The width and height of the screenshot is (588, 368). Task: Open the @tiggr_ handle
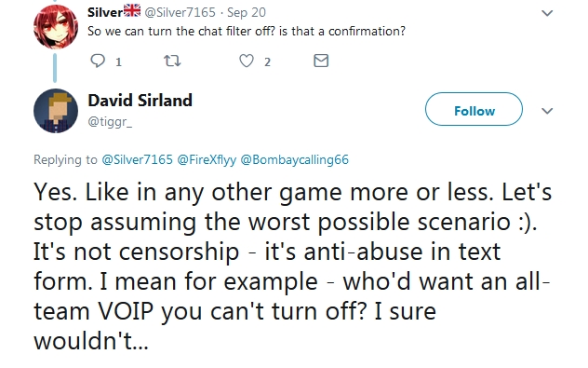110,121
